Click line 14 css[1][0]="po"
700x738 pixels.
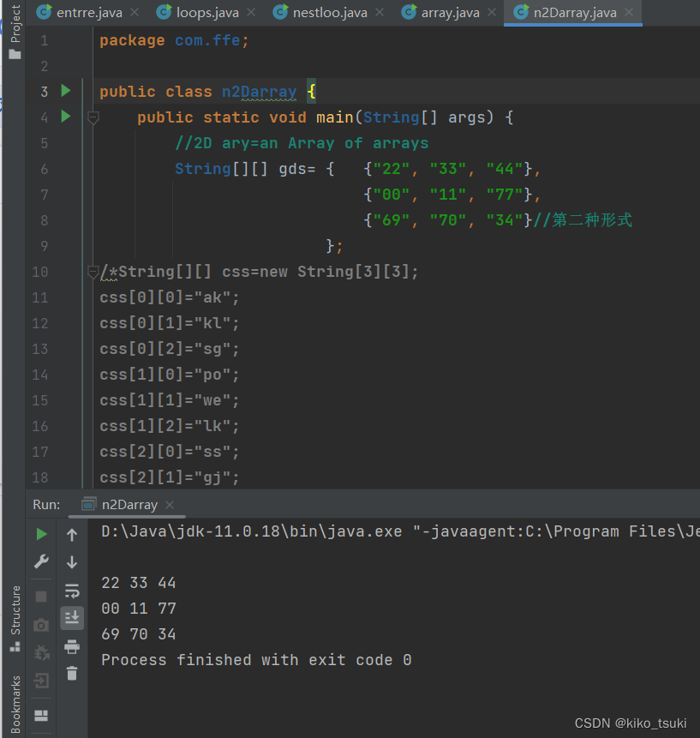tap(170, 375)
